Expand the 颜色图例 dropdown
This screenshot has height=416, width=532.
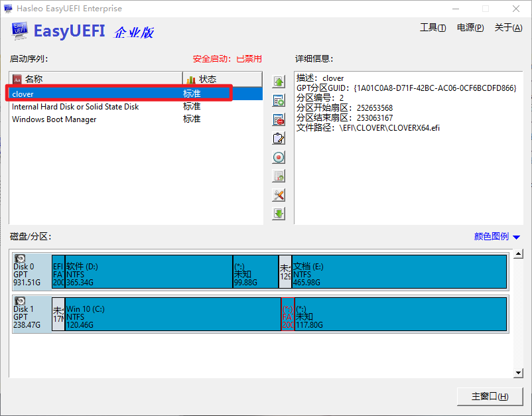pyautogui.click(x=497, y=237)
